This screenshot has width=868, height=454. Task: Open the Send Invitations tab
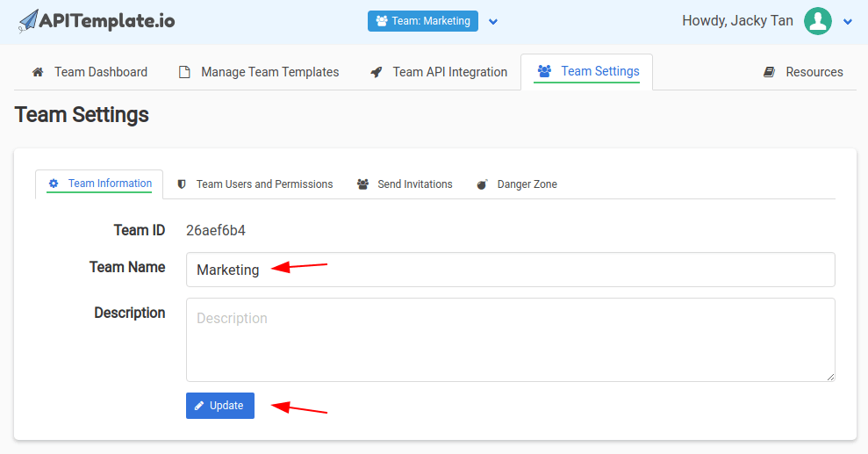point(414,184)
